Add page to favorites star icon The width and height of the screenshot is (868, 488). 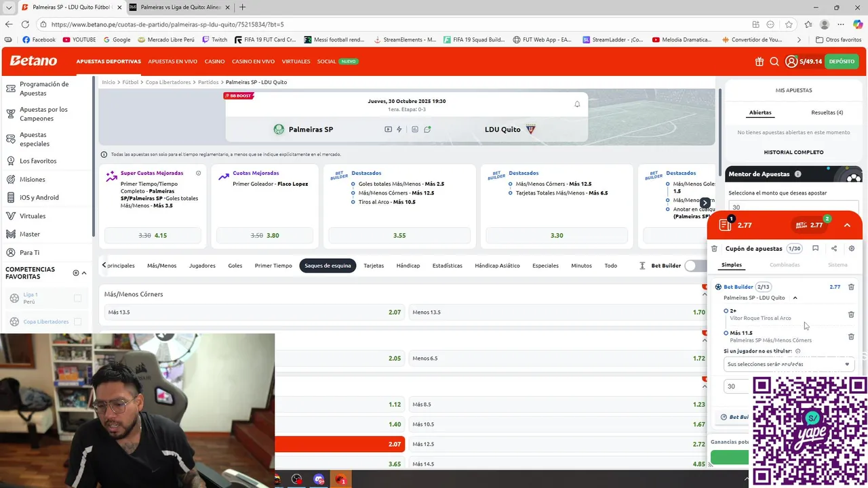point(789,24)
